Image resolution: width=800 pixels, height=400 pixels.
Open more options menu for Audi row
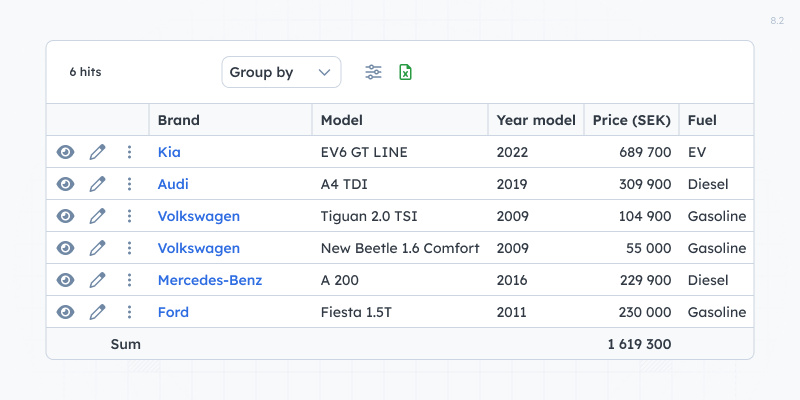pyautogui.click(x=130, y=184)
